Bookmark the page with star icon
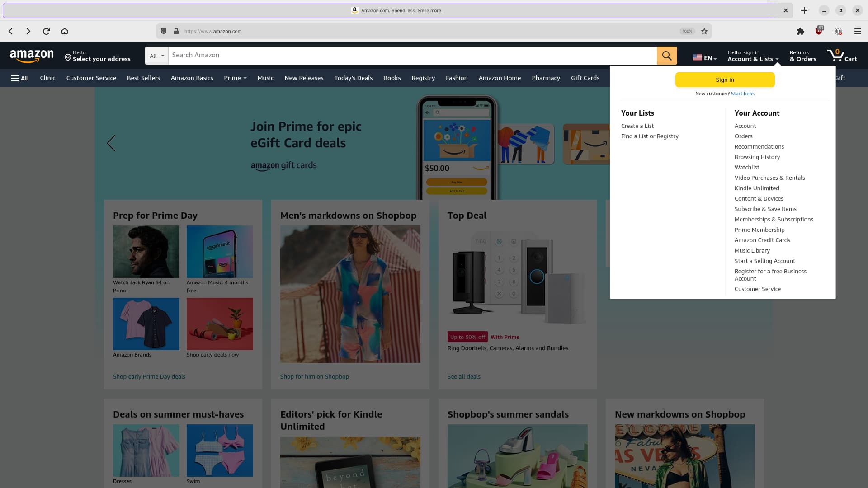The image size is (868, 488). (x=704, y=31)
